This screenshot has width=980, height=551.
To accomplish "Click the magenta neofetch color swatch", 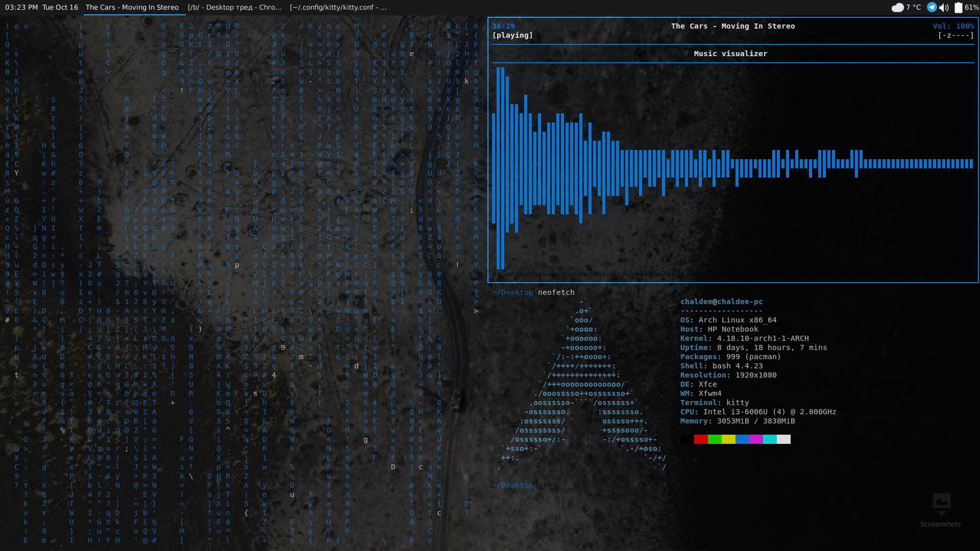I will pyautogui.click(x=756, y=439).
